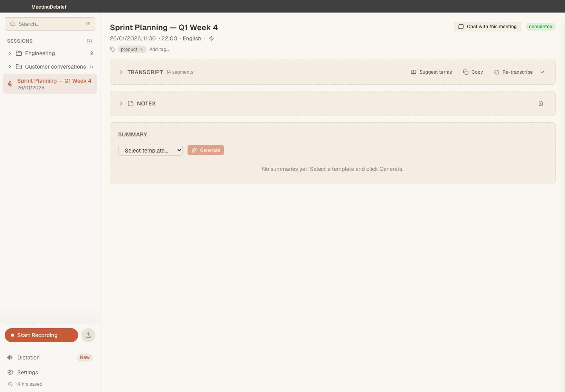Click the TRANSCRIPT heading

tap(145, 72)
